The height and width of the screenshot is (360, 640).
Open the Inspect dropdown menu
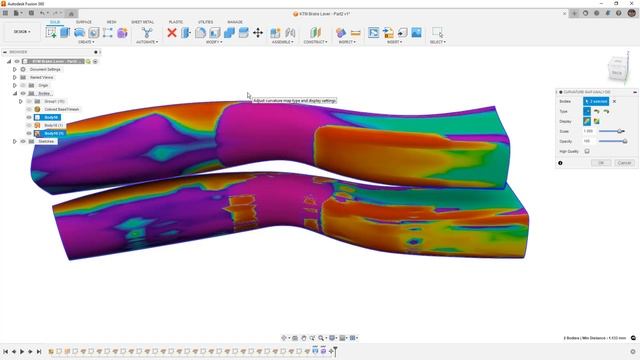point(347,42)
